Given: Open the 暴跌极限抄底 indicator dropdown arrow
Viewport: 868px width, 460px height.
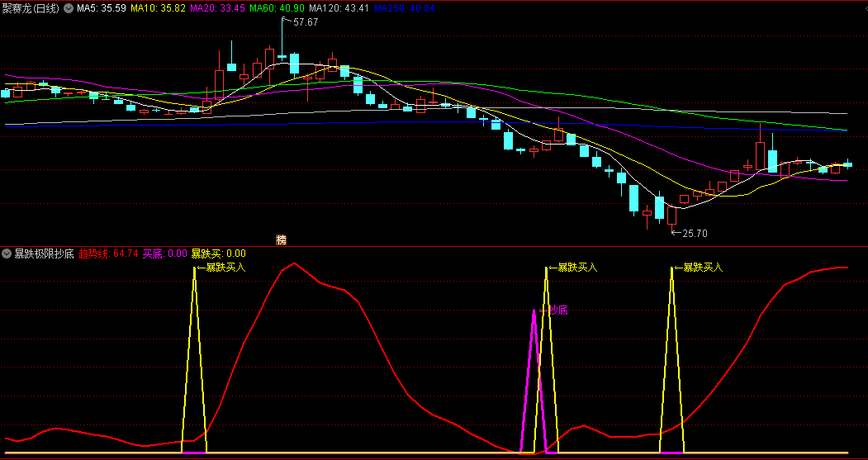Looking at the screenshot, I should point(7,254).
